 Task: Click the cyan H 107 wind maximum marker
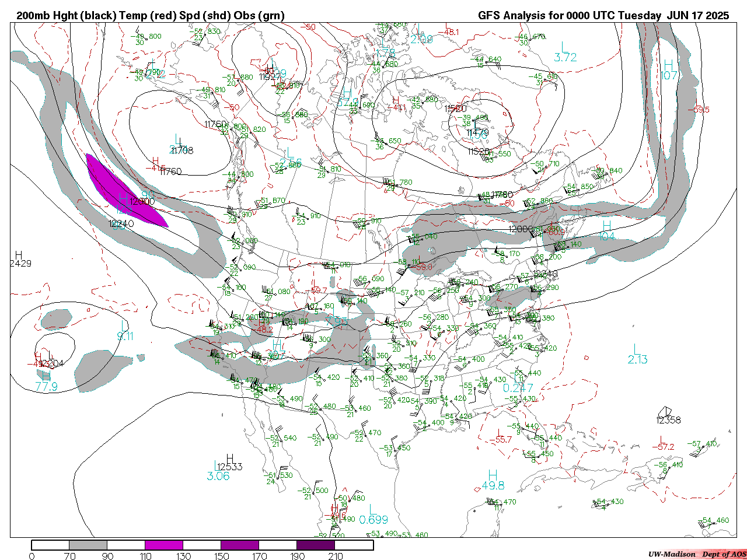tap(669, 70)
